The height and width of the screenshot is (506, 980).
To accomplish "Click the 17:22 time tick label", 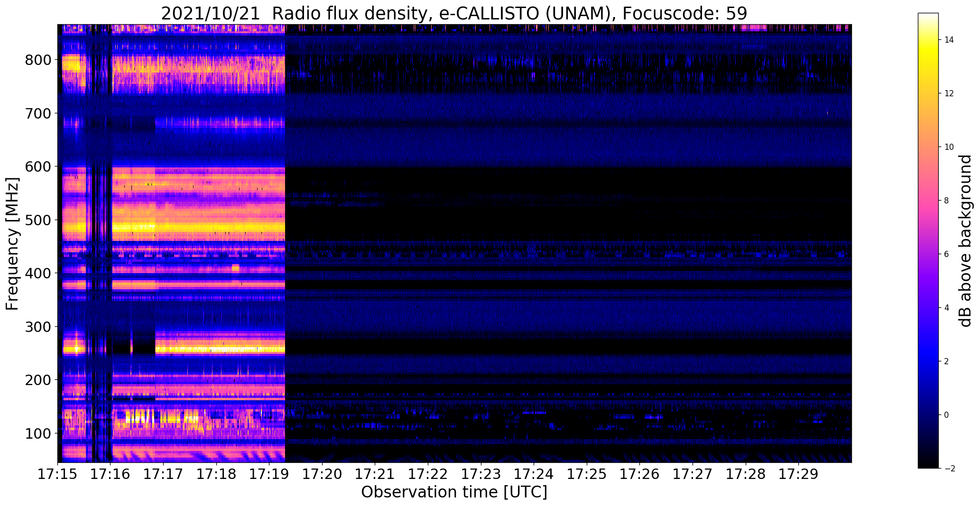I will tap(428, 474).
